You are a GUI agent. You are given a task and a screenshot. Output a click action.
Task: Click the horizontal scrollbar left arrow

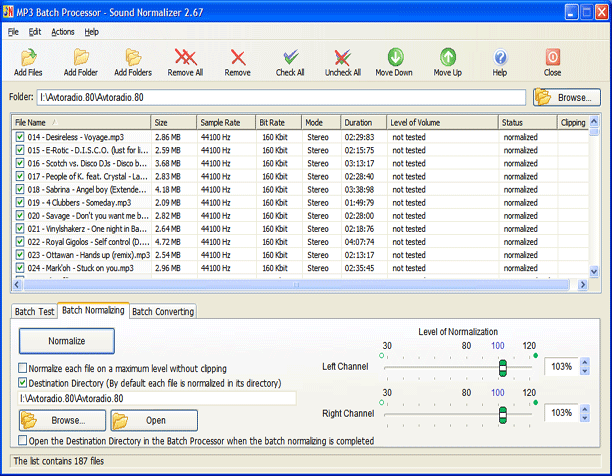point(16,285)
